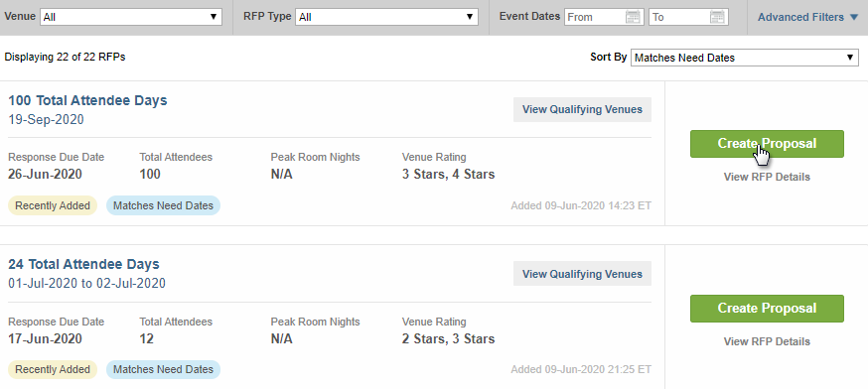Click Matches Need Dates tag on second RFP
Screen dimensions: 868x389
coord(163,369)
